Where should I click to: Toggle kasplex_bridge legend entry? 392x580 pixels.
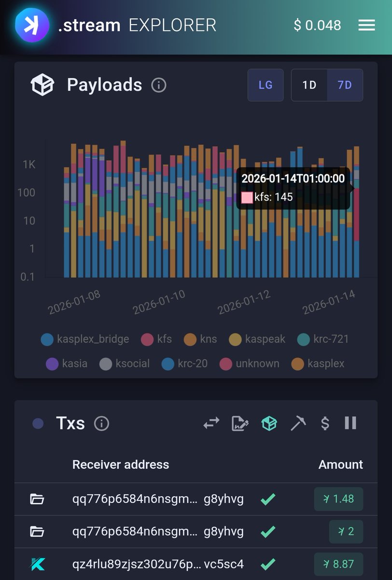(x=85, y=339)
